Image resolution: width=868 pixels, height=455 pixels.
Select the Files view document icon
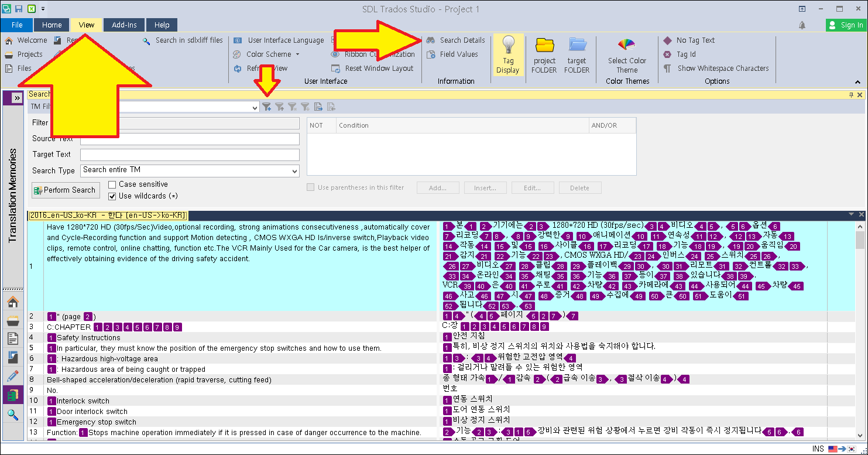12,338
